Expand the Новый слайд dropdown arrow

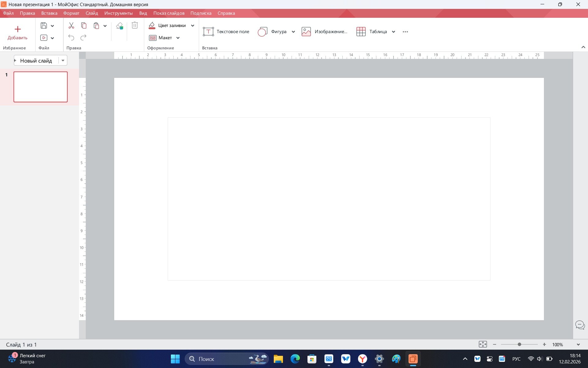(63, 60)
